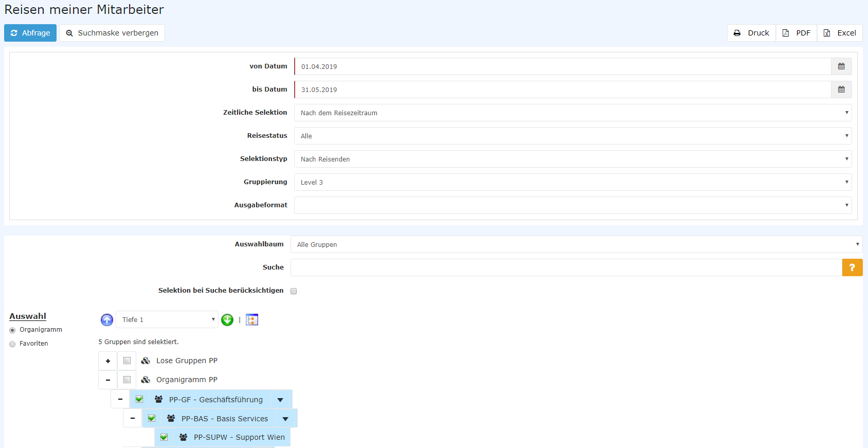
Task: Open calendar picker for von Datum
Action: point(841,66)
